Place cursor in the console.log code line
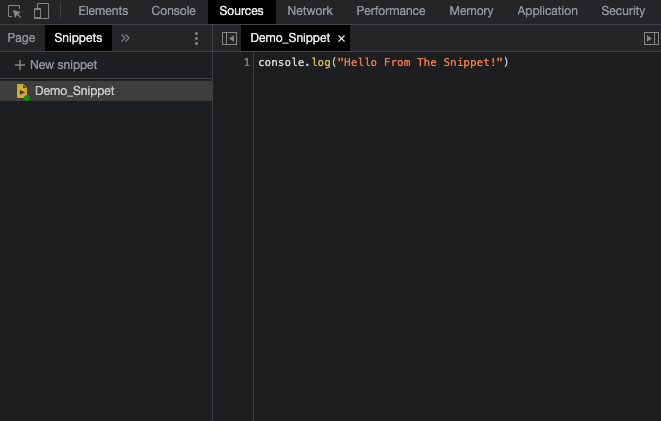Screen dimensions: 661x421 [x=383, y=62]
